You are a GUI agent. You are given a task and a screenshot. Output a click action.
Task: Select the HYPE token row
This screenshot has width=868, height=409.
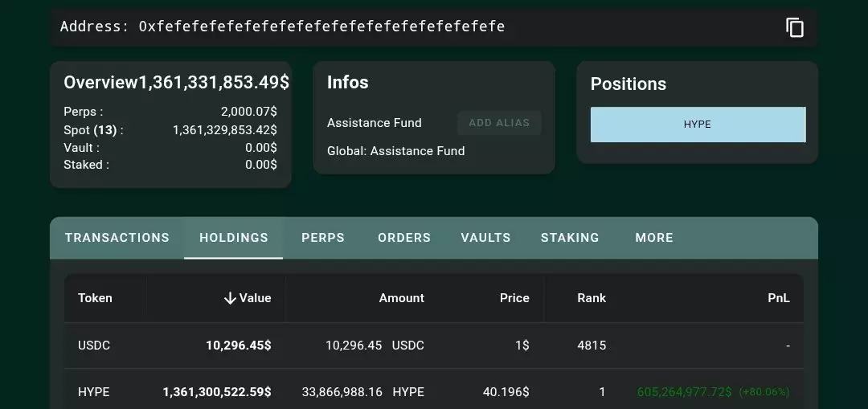tap(94, 392)
